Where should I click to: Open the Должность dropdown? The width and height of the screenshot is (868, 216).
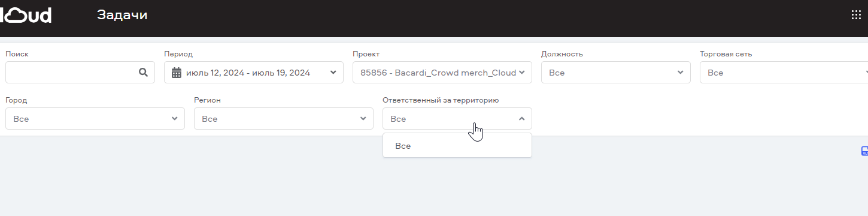point(616,72)
